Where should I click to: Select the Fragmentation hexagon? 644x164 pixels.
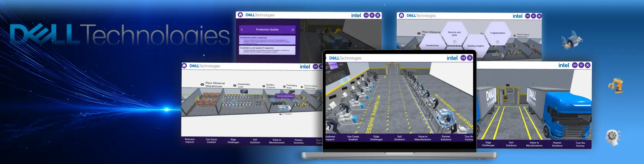tap(498, 34)
